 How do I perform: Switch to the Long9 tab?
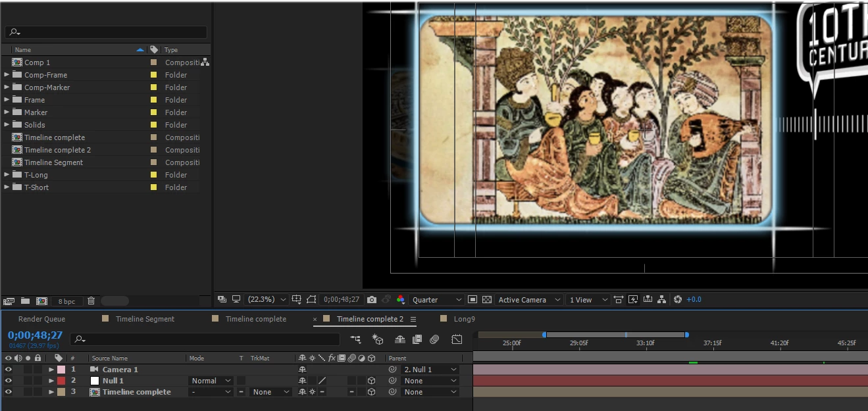(464, 319)
